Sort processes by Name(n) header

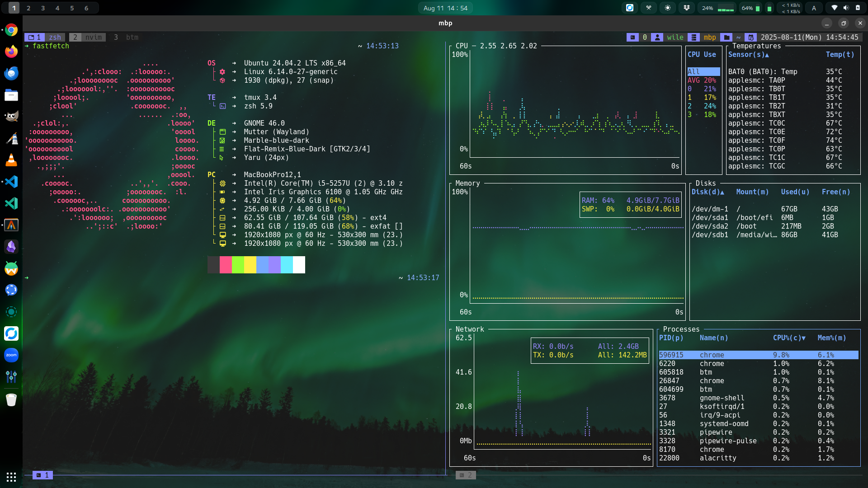[x=714, y=338]
